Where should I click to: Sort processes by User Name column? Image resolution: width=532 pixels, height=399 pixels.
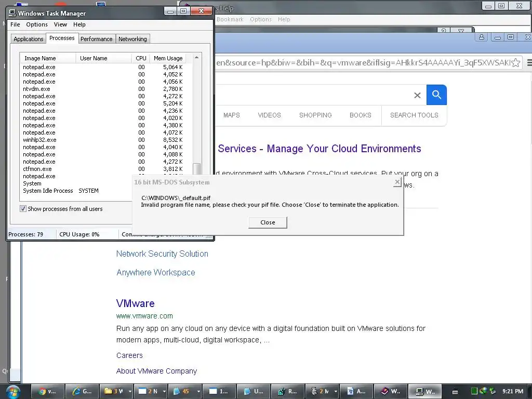click(x=103, y=58)
